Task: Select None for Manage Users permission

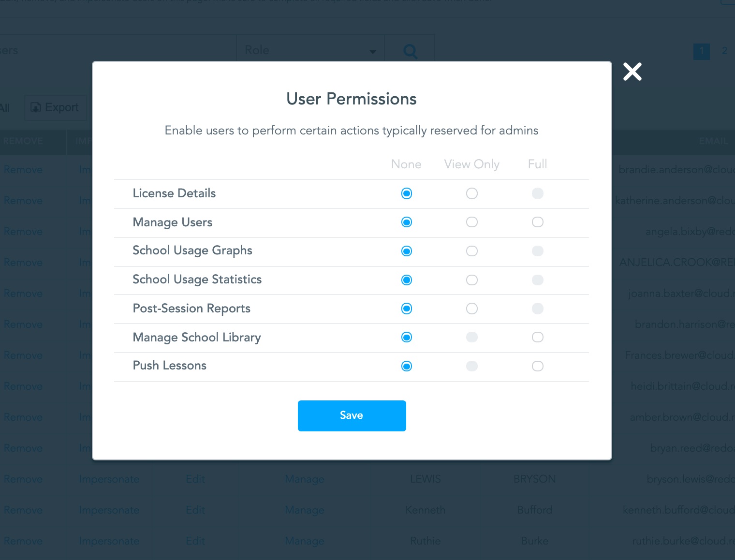Action: (406, 222)
